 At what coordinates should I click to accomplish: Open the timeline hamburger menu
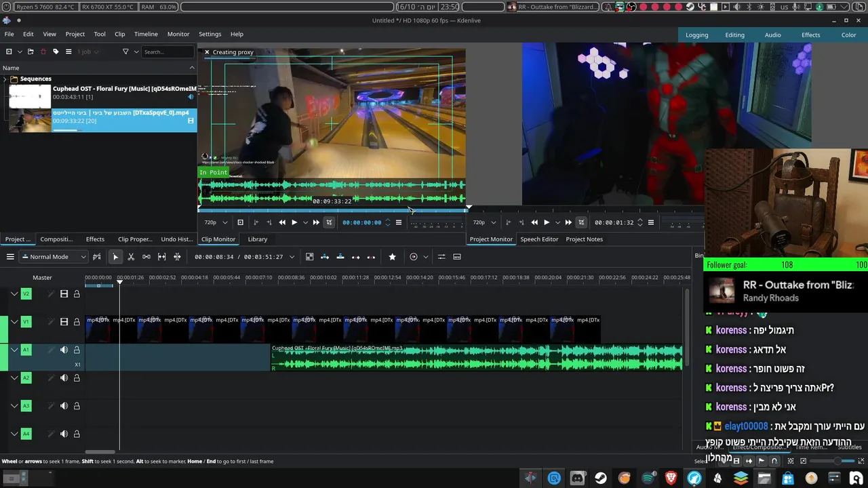pos(10,257)
